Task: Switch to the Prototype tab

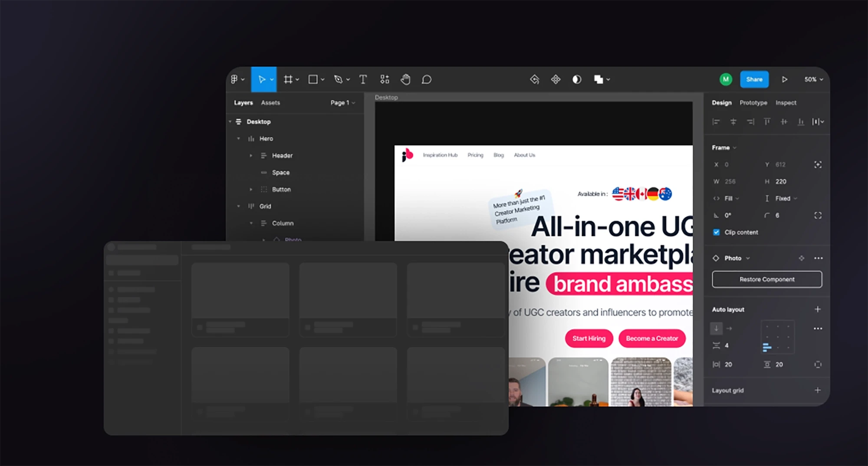Action: click(x=753, y=103)
